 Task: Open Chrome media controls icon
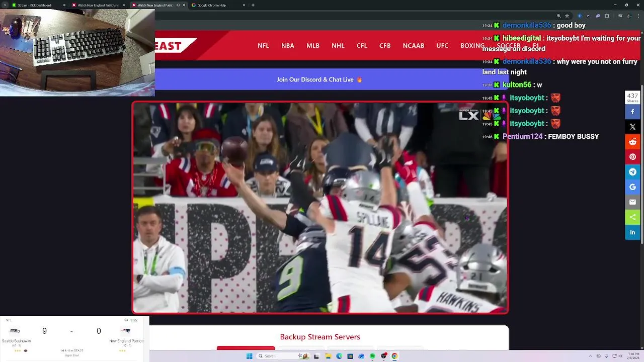tap(620, 16)
